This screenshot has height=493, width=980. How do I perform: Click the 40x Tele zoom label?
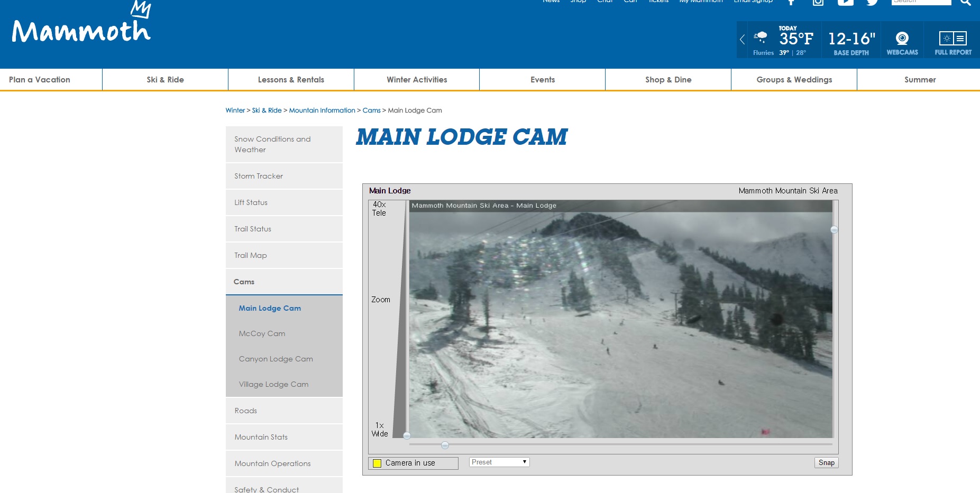point(379,209)
